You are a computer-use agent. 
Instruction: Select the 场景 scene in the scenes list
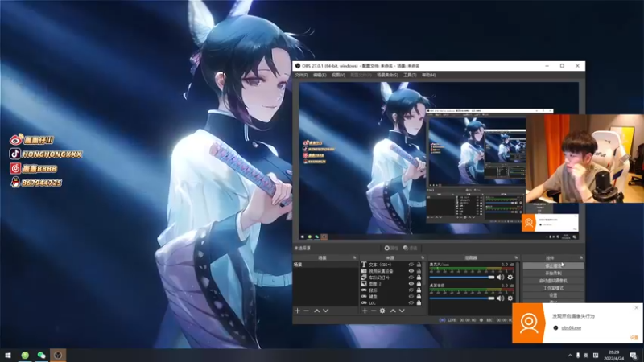(x=325, y=265)
